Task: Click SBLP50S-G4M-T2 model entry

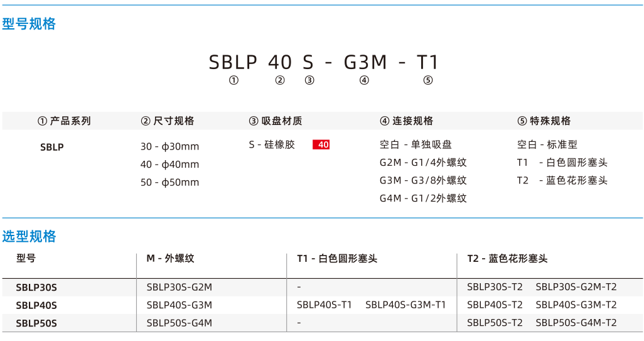Action: click(576, 323)
